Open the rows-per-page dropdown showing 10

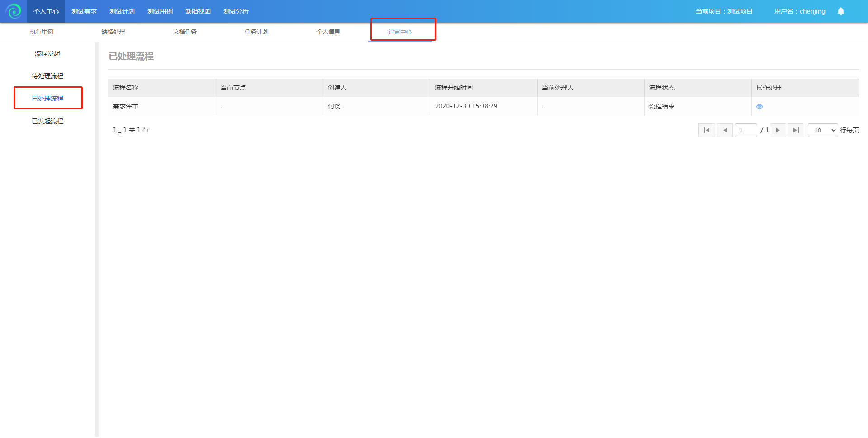click(822, 130)
